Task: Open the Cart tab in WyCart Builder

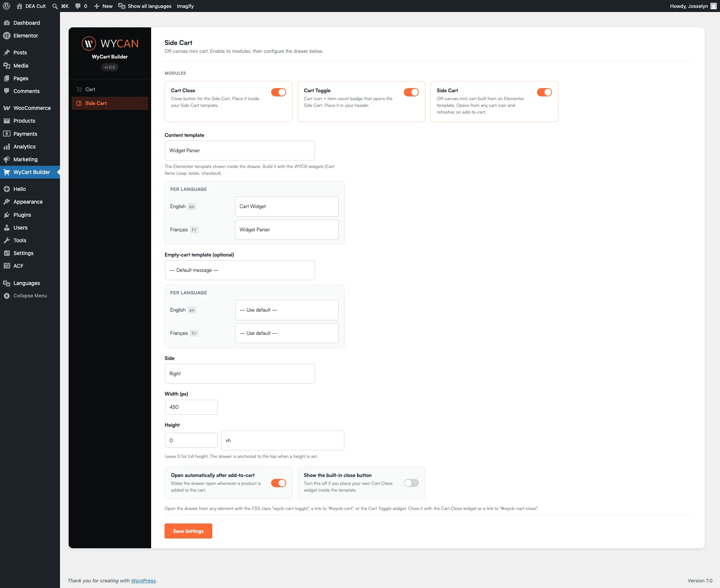Action: point(110,89)
